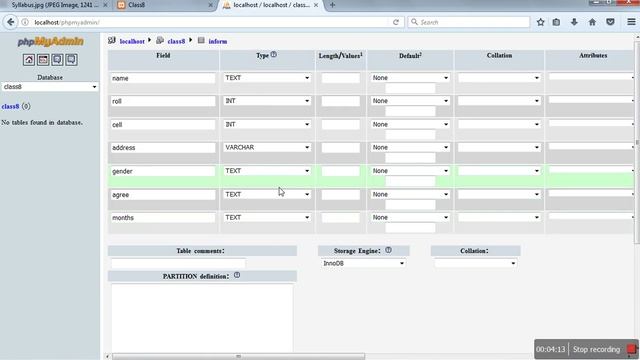Click the table icon beside inform

coord(201,40)
